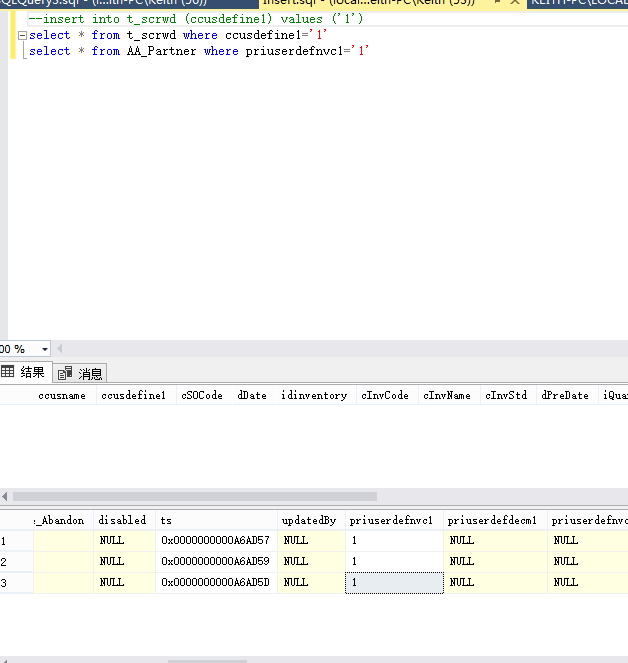Image resolution: width=628 pixels, height=663 pixels.
Task: Select the dPreDate column header
Action: pos(565,395)
